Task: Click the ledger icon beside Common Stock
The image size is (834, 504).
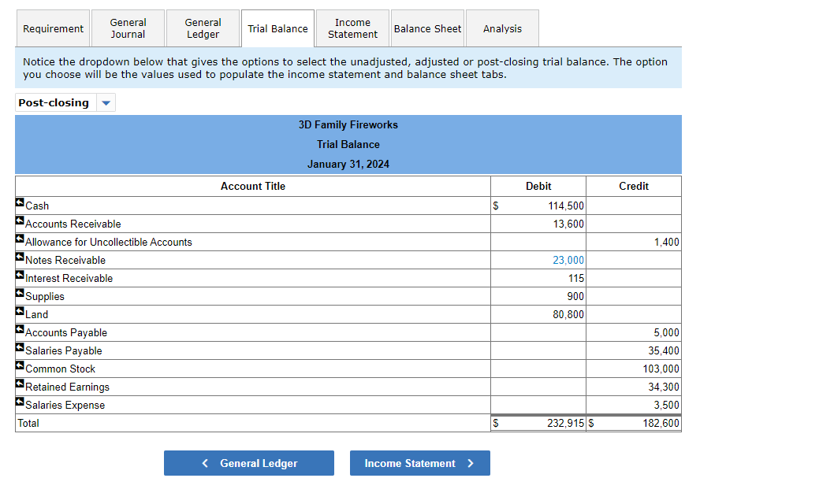Action: [18, 367]
